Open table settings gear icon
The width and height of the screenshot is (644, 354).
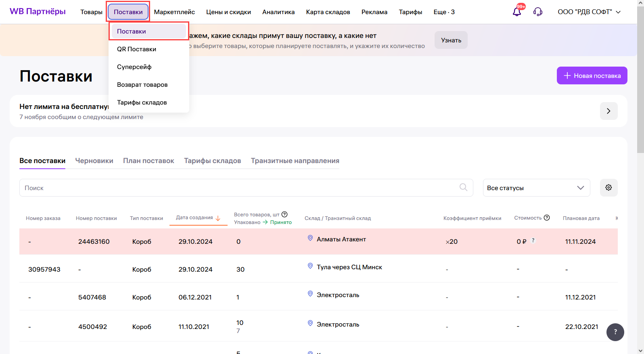pyautogui.click(x=608, y=188)
